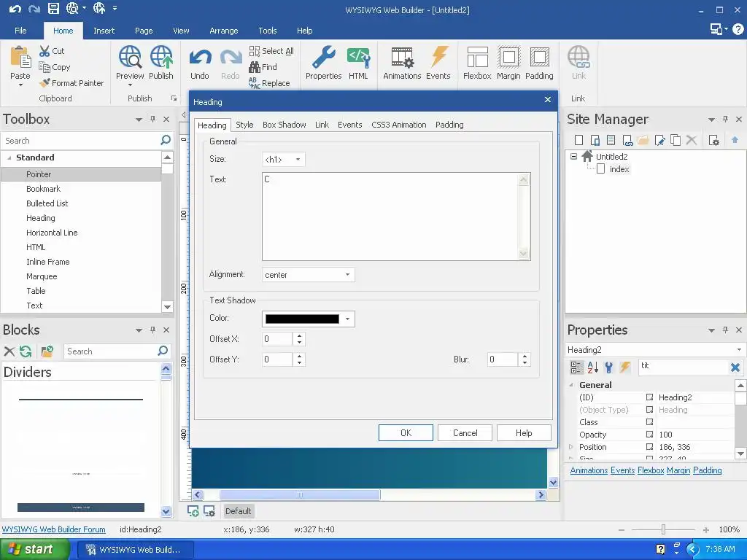This screenshot has height=560, width=747.
Task: Open the Find binoculars tool
Action: pos(263,67)
